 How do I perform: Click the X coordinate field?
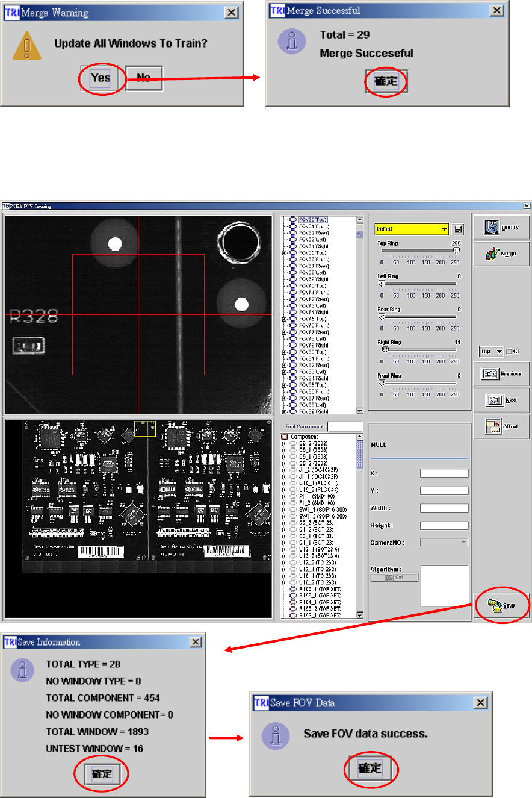pyautogui.click(x=444, y=473)
